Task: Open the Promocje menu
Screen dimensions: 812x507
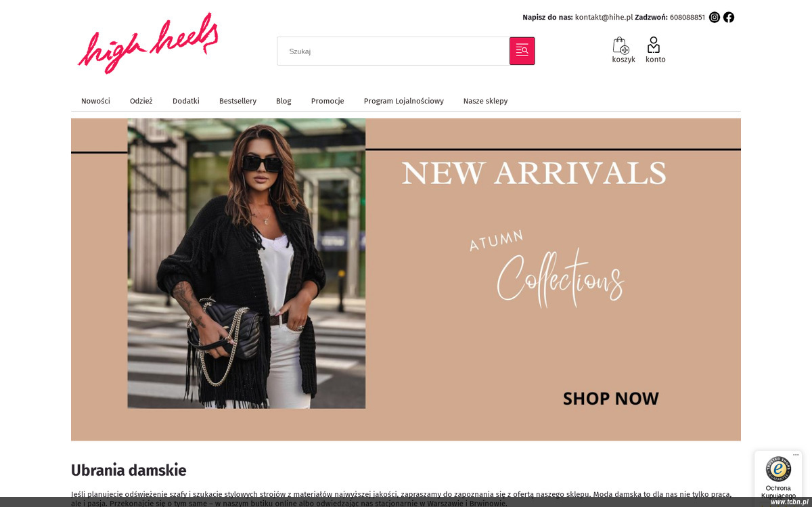Action: (328, 101)
